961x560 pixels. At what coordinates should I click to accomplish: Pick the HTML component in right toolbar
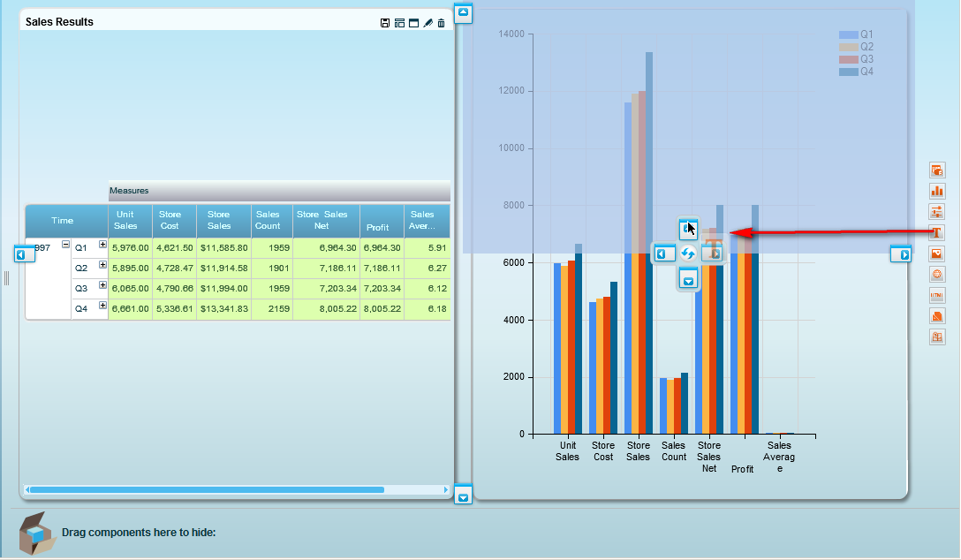coord(937,295)
